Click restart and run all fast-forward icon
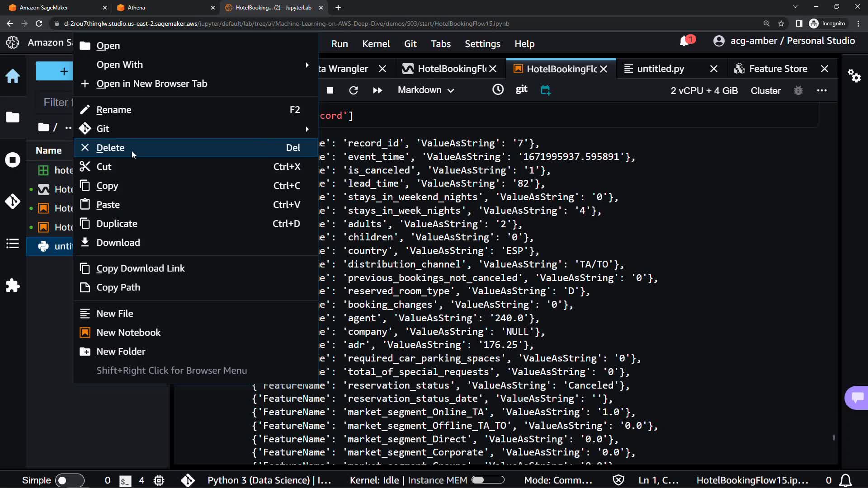 tap(377, 90)
